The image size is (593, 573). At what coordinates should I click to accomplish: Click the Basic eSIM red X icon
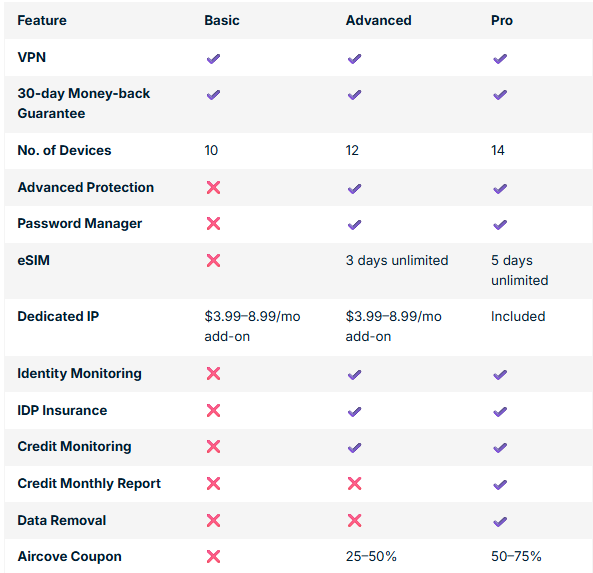(x=213, y=261)
